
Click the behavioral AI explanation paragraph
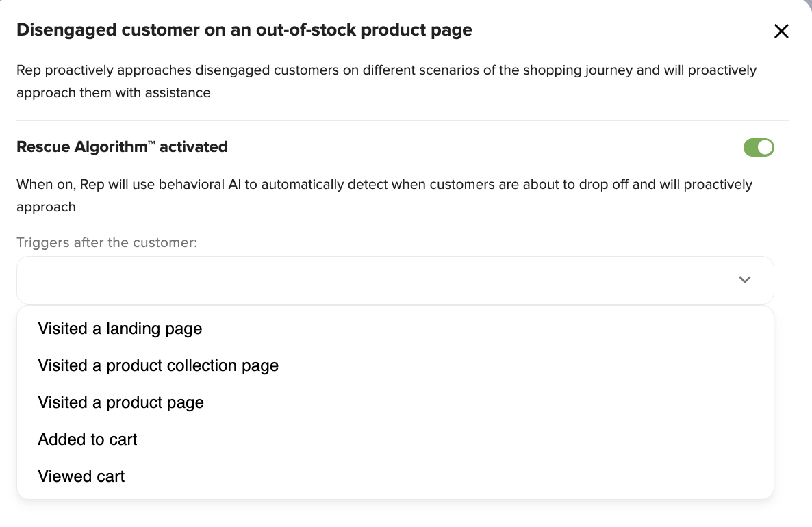[384, 196]
